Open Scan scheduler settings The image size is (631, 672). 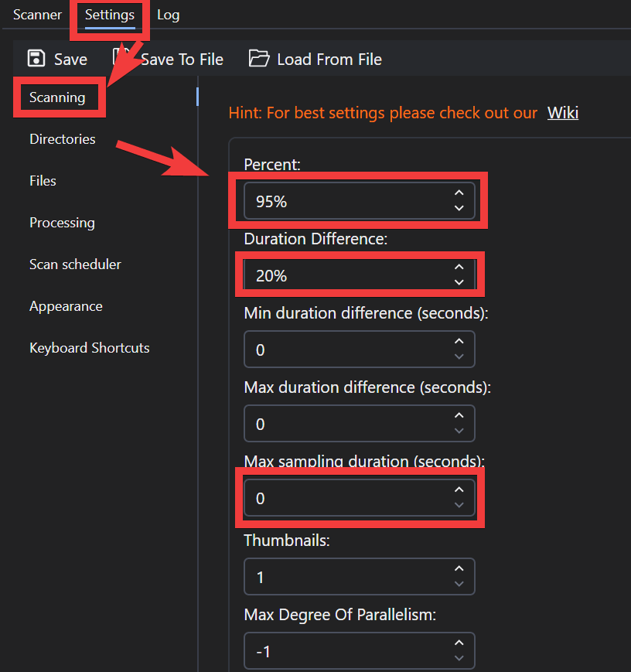point(75,264)
